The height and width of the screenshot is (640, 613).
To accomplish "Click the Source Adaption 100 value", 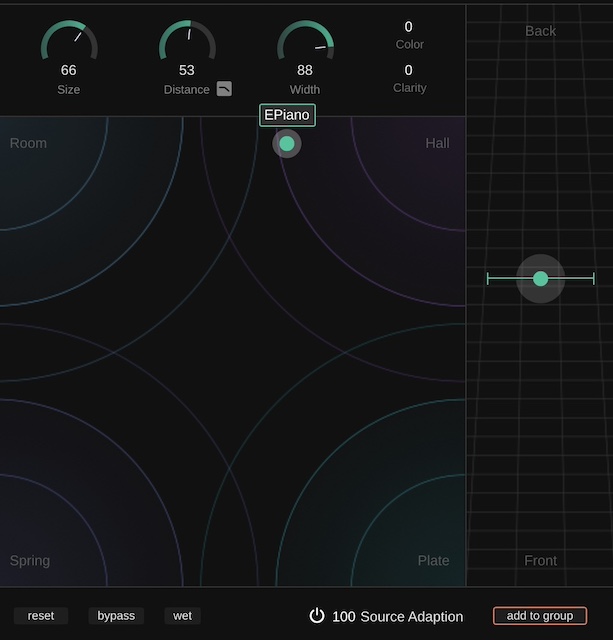I will (343, 616).
